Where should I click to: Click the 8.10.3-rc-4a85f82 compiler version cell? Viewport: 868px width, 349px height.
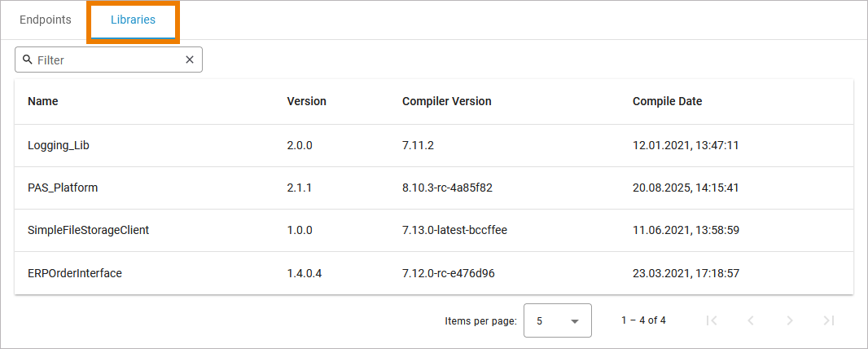click(447, 188)
